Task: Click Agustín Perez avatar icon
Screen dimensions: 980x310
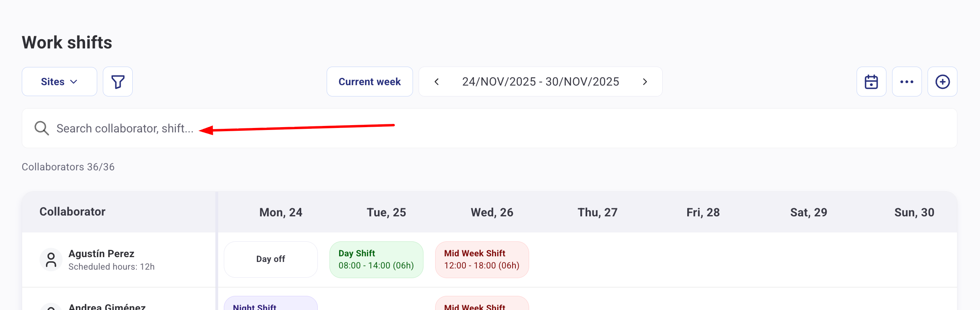Action: click(x=51, y=260)
